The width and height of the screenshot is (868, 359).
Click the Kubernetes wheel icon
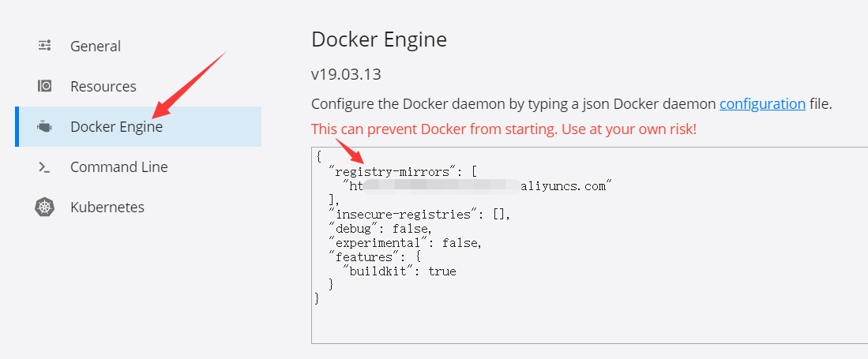click(x=45, y=208)
